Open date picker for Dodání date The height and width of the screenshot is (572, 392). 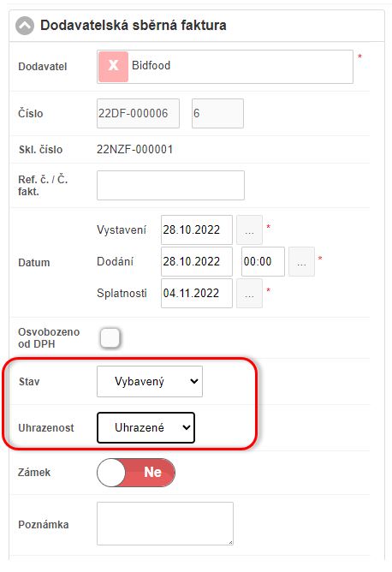[301, 261]
